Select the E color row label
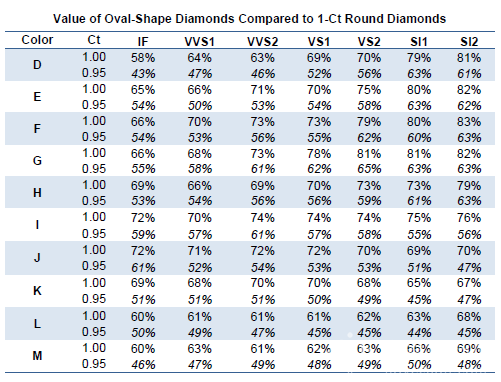The image size is (501, 382). pos(37,97)
